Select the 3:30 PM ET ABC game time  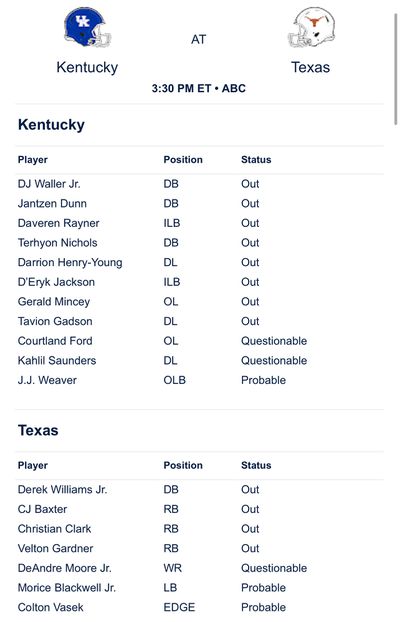199,88
